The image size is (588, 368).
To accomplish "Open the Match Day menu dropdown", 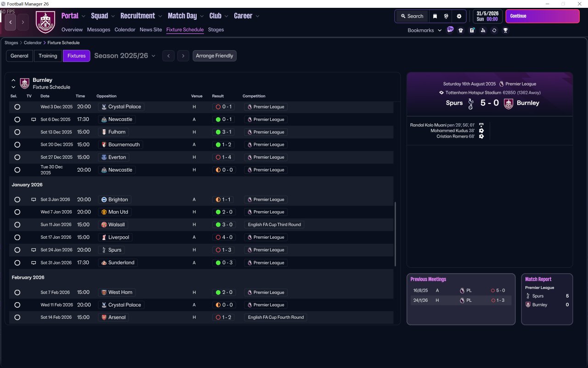I will click(x=186, y=16).
